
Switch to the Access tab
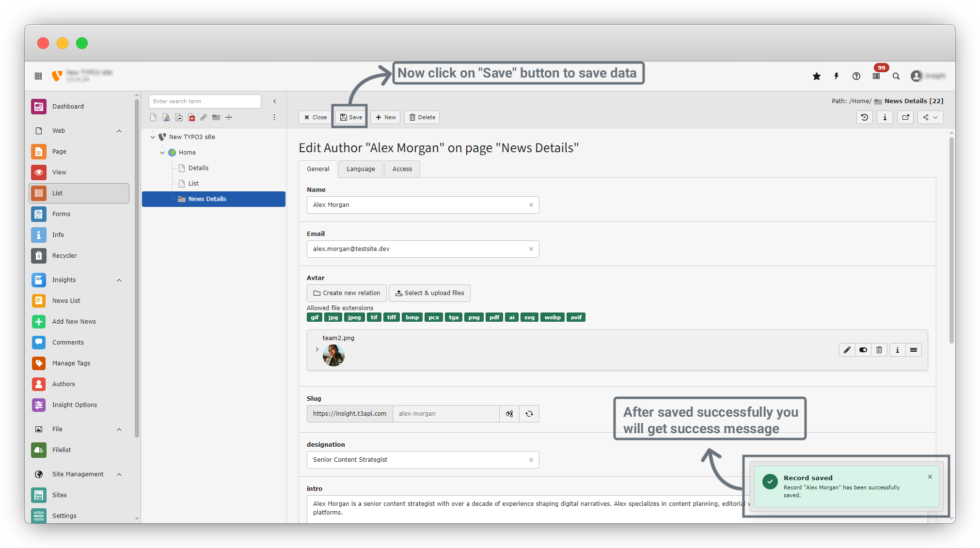402,169
